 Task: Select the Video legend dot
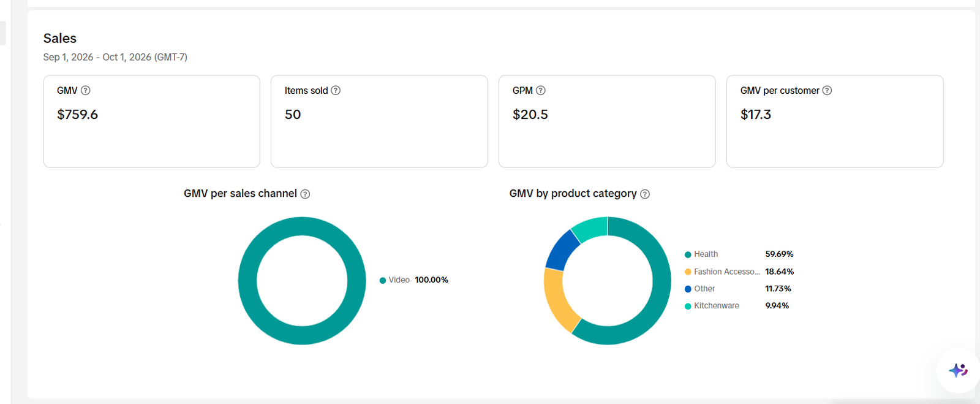[383, 280]
